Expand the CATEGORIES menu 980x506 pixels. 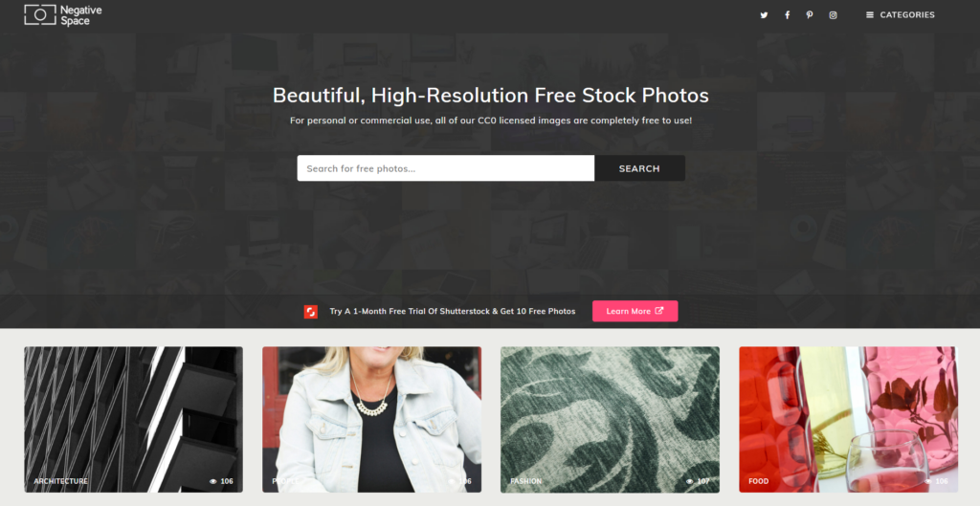click(900, 15)
